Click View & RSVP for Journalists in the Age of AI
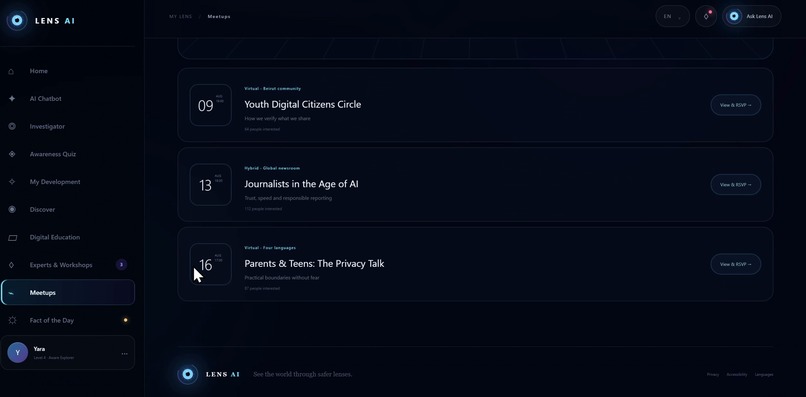The height and width of the screenshot is (397, 806). [x=736, y=185]
